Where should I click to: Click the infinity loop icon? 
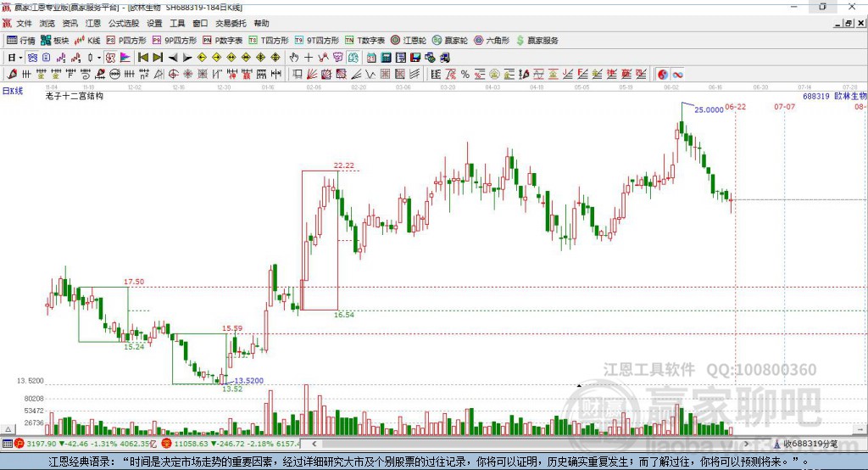click(x=677, y=74)
